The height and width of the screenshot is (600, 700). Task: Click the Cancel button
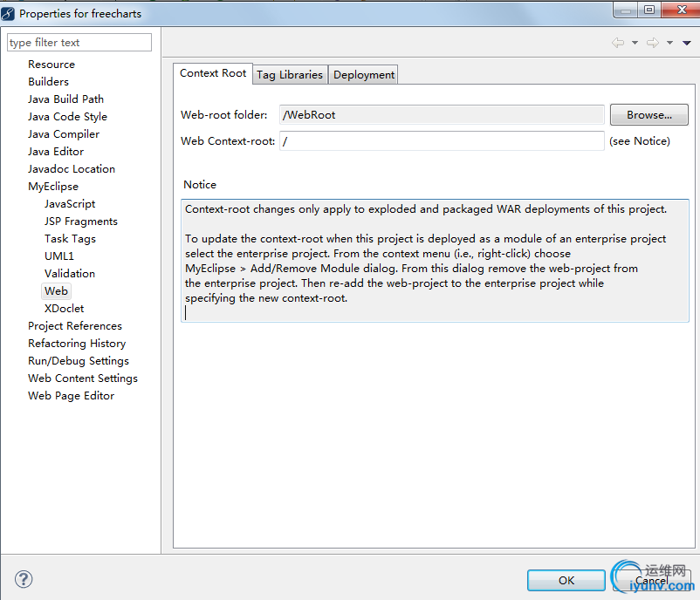[651, 580]
